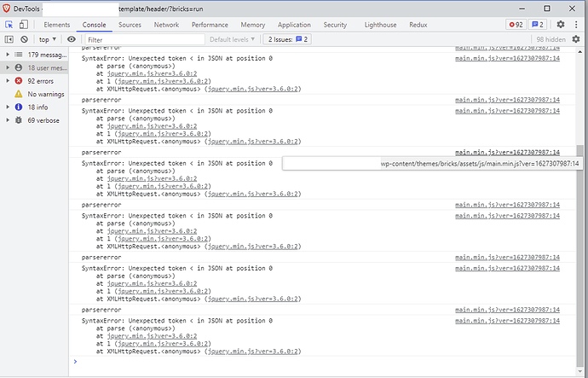Click the console Filter input field
The height and width of the screenshot is (378, 588).
(x=145, y=39)
